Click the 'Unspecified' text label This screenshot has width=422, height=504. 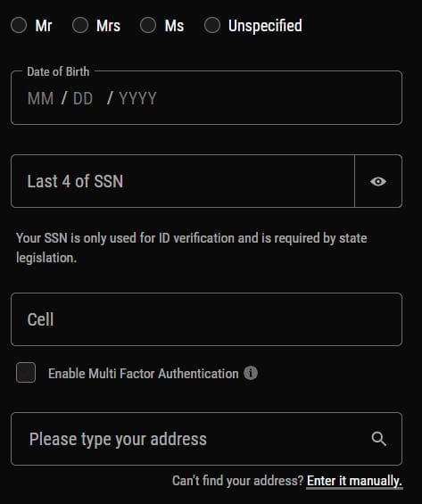coord(265,26)
